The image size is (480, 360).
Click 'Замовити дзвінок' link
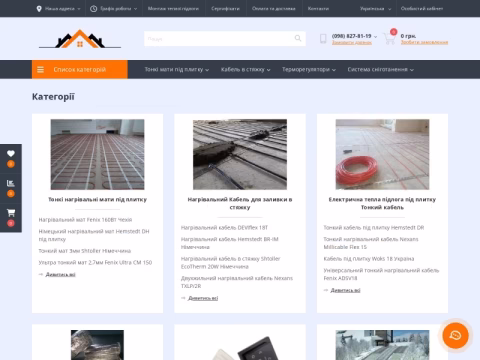pos(352,43)
